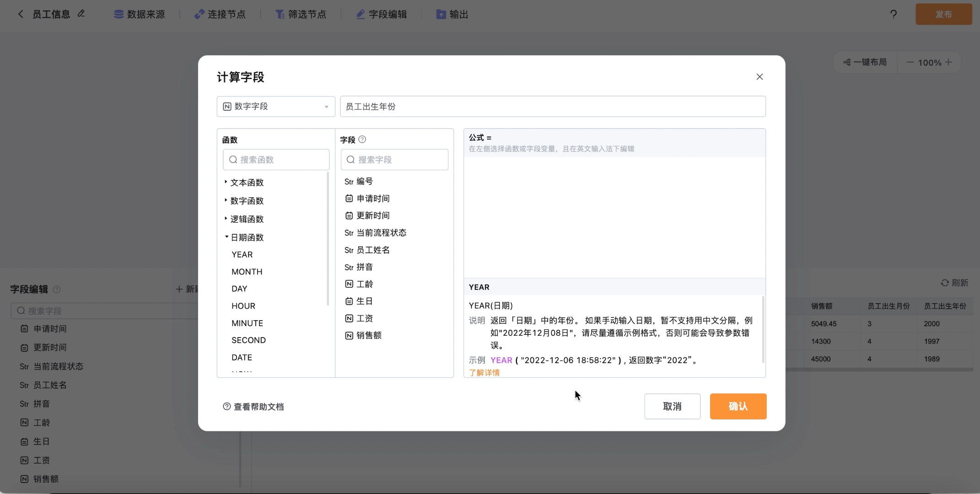Open the 输出 tab
The image size is (980, 494).
(x=452, y=15)
